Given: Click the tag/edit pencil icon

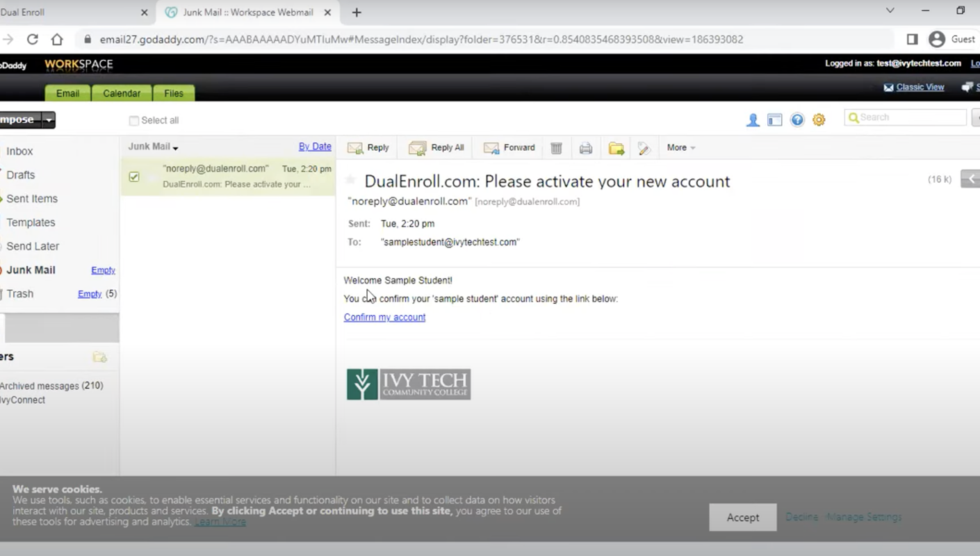Looking at the screenshot, I should [644, 148].
